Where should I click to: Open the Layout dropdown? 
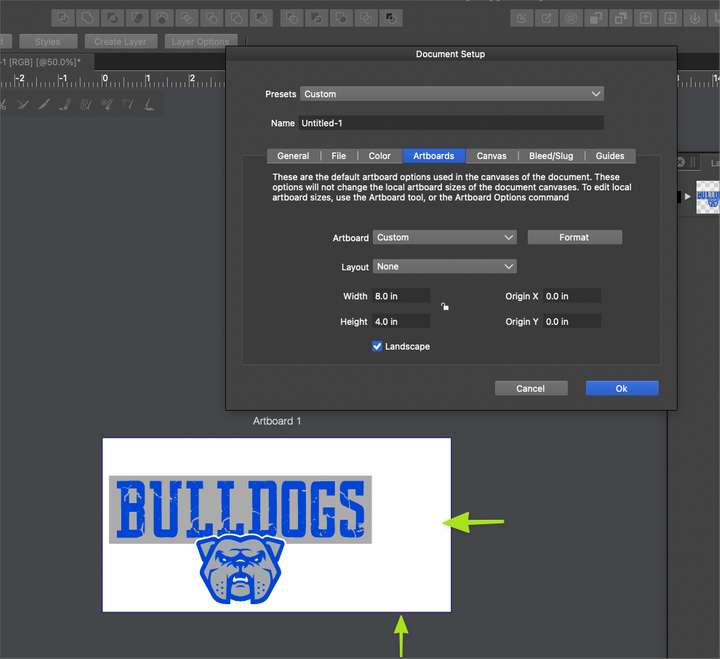point(444,266)
